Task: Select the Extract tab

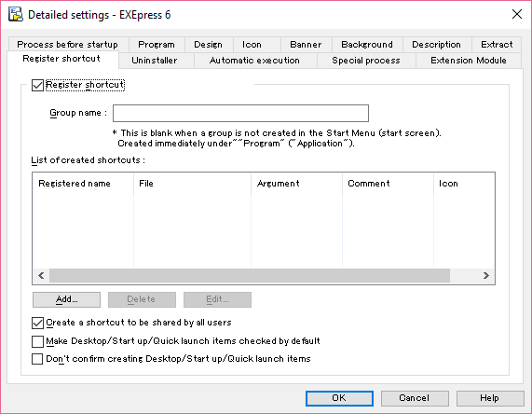Action: (x=497, y=45)
